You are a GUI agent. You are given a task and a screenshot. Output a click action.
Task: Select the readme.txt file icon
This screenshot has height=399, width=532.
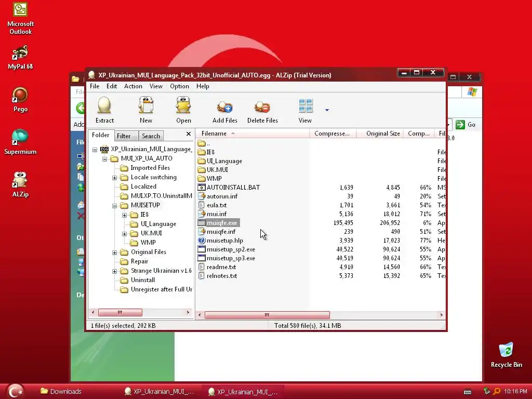pyautogui.click(x=202, y=267)
